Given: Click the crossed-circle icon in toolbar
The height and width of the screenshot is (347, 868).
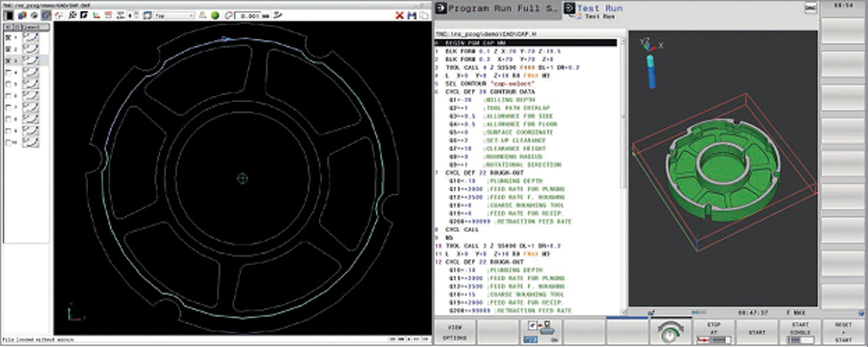Looking at the screenshot, I should [73, 15].
